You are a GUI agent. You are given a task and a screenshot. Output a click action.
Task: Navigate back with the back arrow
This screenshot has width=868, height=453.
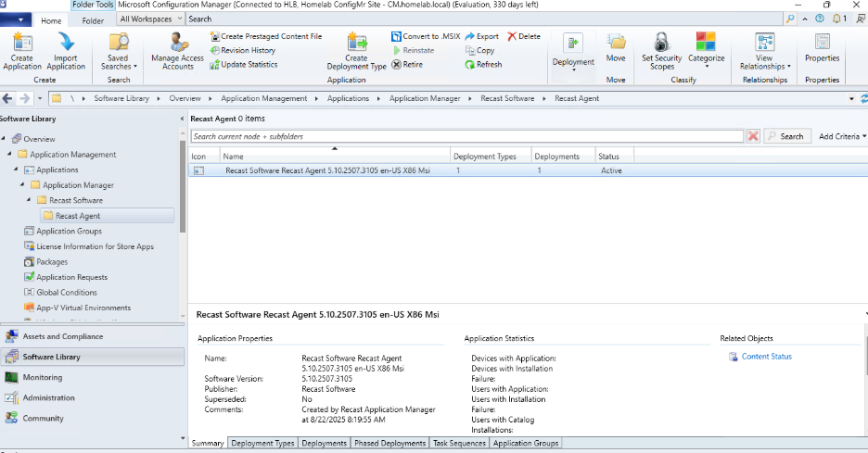(x=7, y=98)
